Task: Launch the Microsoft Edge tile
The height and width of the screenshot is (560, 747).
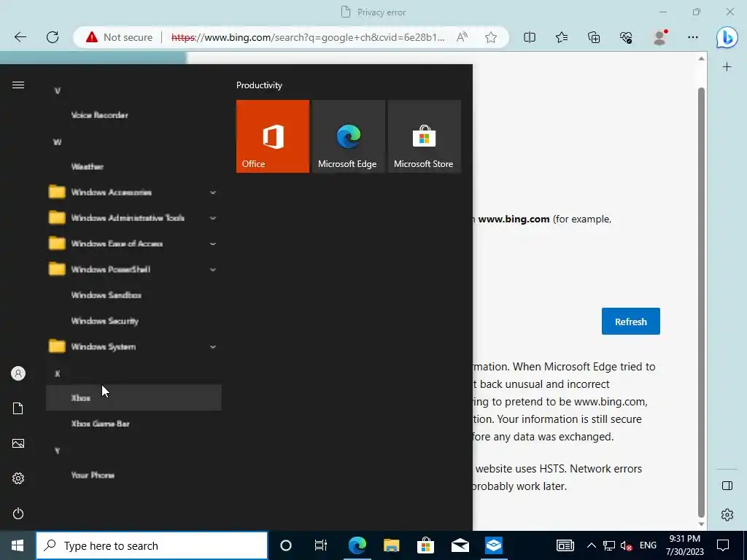Action: (348, 136)
